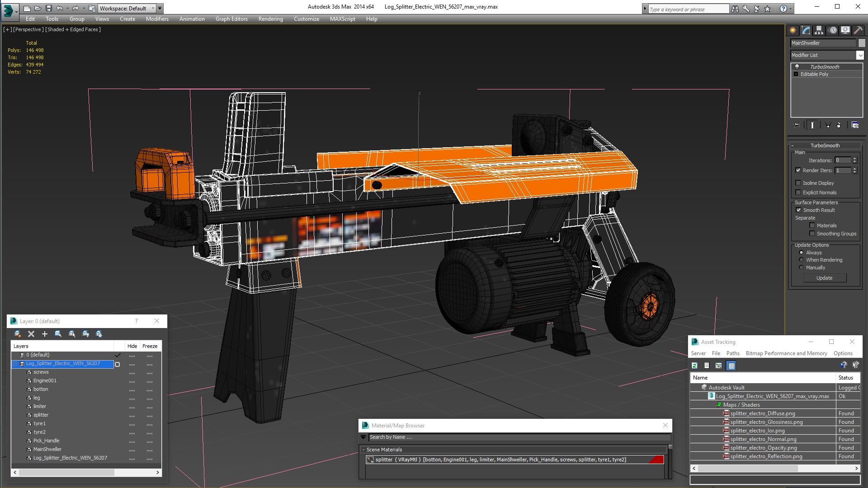Collapse the Log_Splitter_Electric_WEN_56207 layer tree

click(15, 364)
